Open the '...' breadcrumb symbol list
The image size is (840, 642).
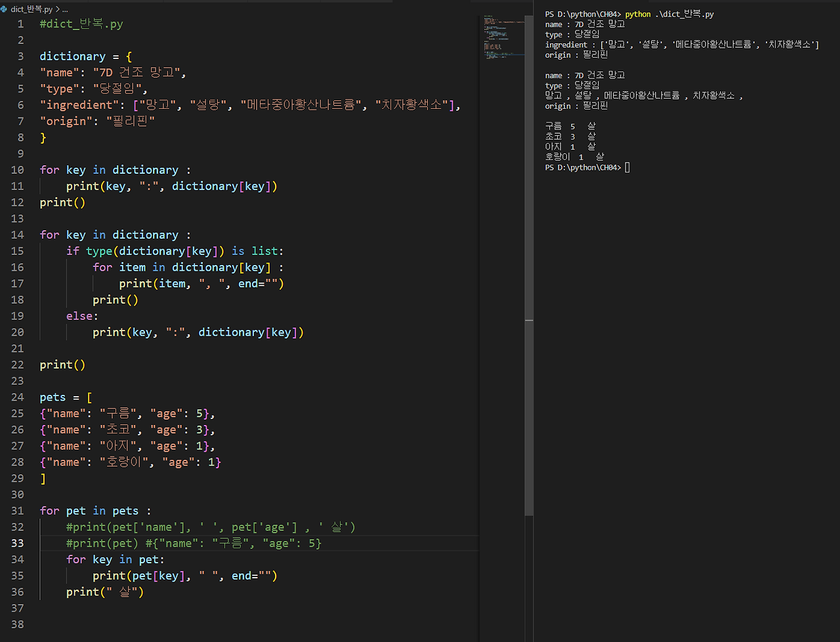point(64,9)
